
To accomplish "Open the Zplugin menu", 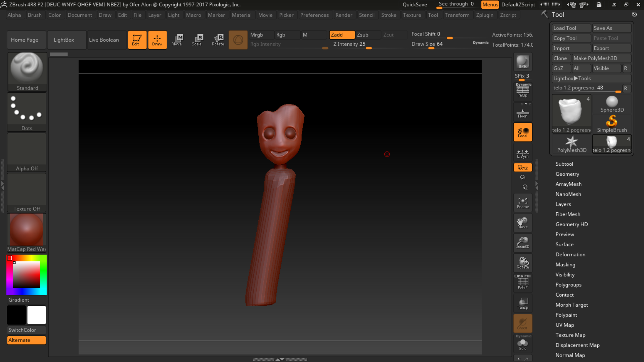I will tap(484, 15).
